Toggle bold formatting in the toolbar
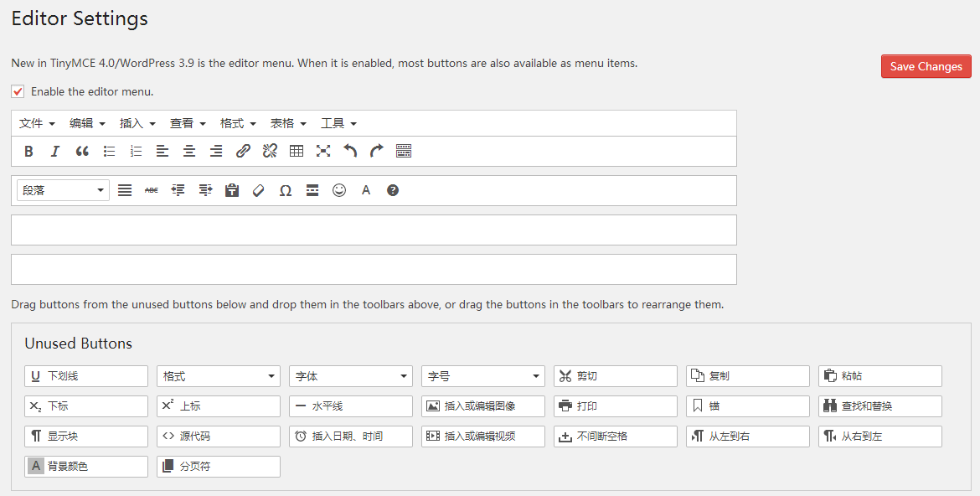 tap(28, 151)
